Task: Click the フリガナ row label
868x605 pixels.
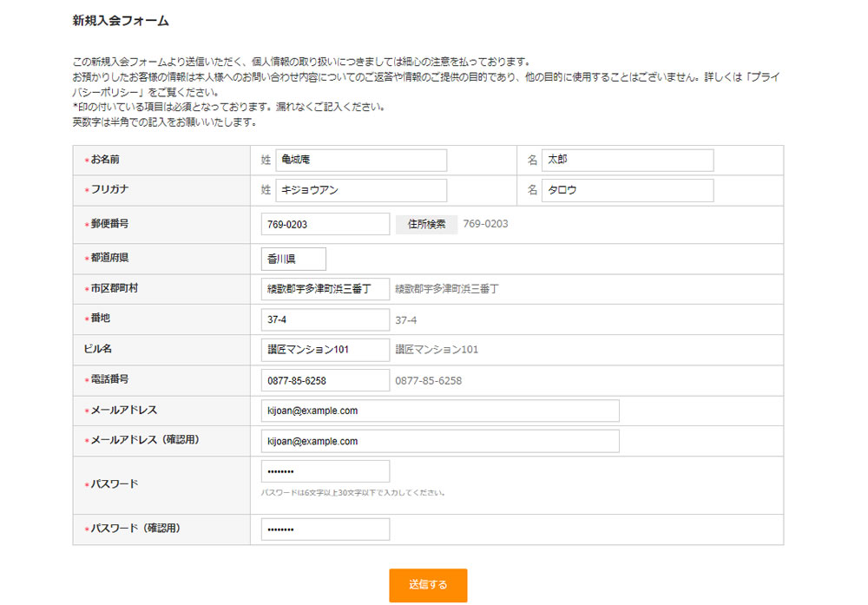Action: click(x=109, y=189)
